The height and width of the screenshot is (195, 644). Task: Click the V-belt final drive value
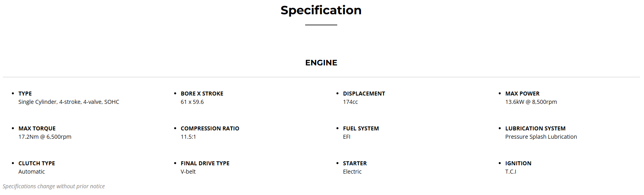click(188, 172)
